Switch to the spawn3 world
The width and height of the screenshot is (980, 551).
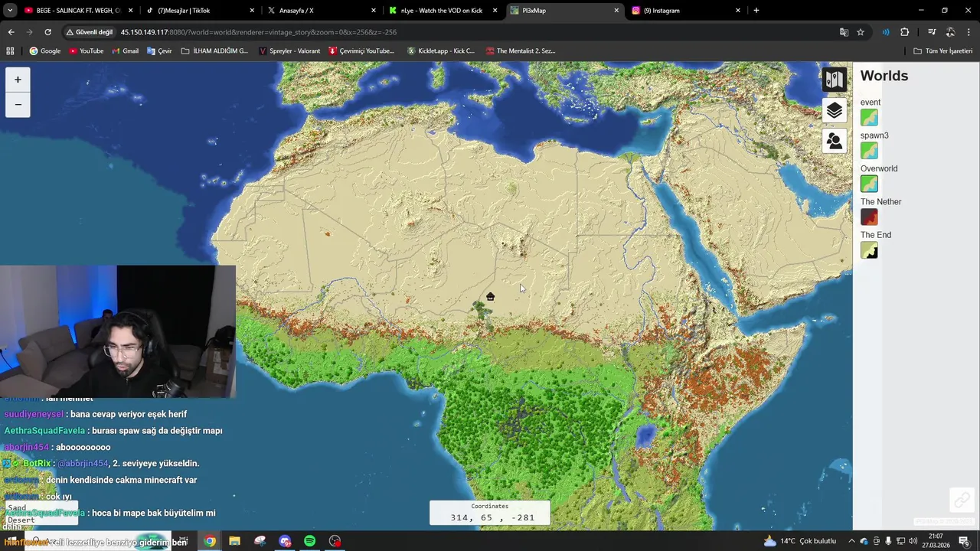869,151
